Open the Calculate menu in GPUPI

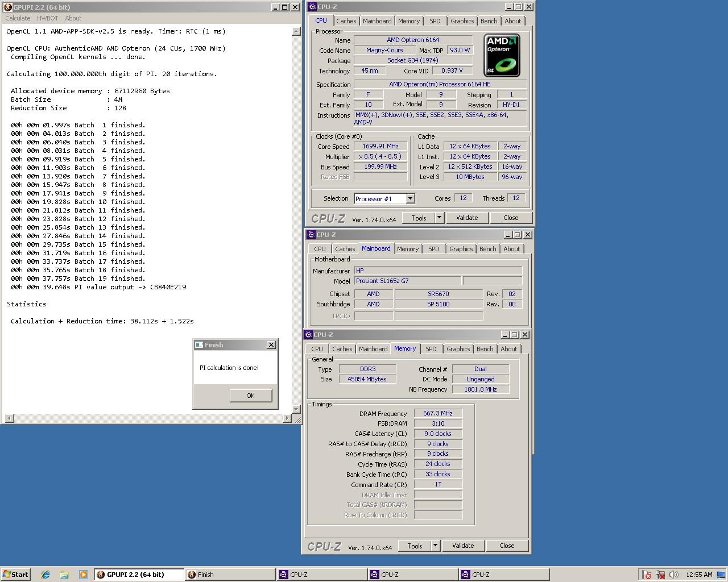(18, 18)
